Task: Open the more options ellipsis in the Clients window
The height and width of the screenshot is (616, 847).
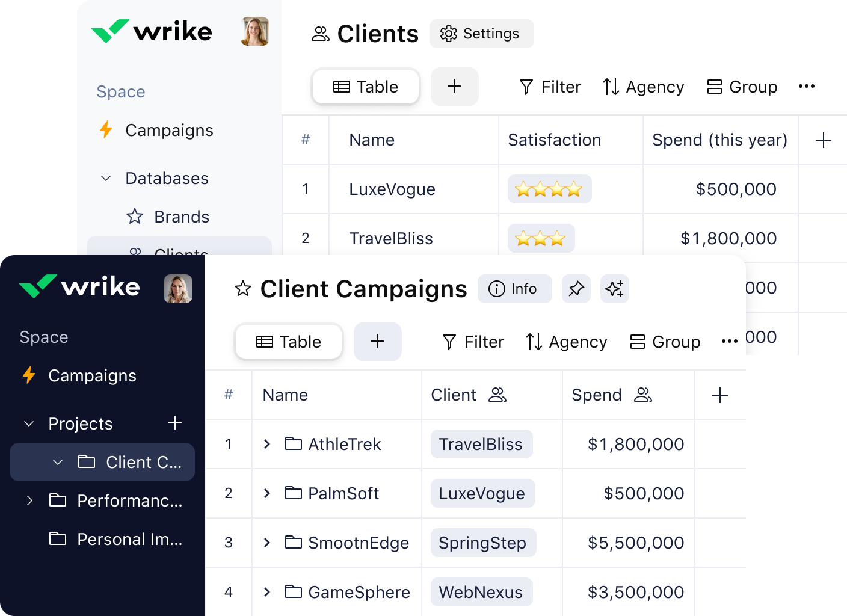Action: click(x=807, y=87)
